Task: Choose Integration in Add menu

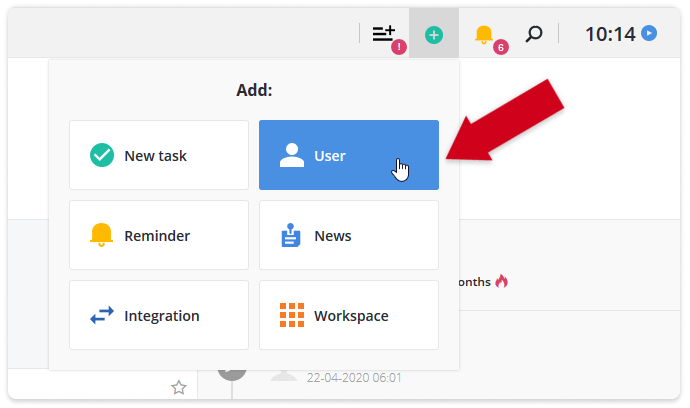Action: click(x=159, y=315)
